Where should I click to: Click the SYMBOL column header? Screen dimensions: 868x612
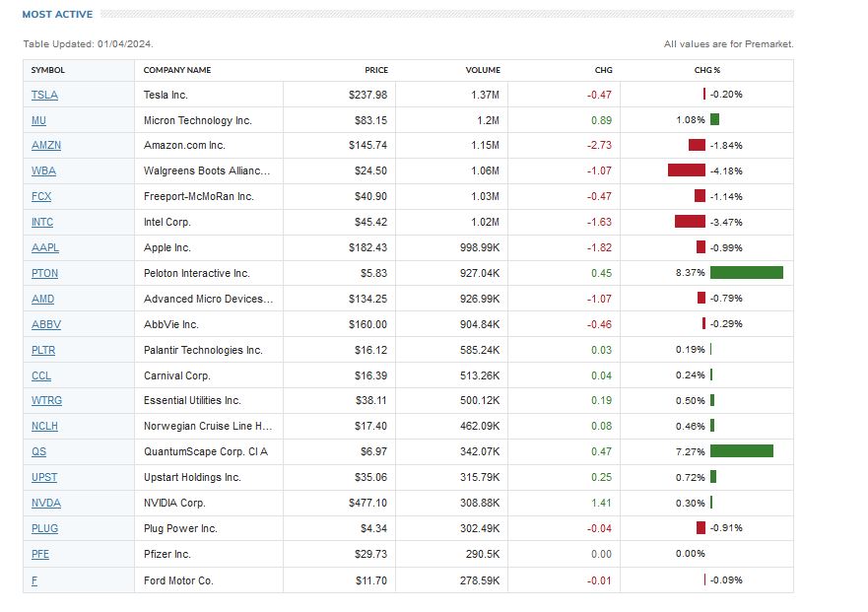[x=47, y=70]
